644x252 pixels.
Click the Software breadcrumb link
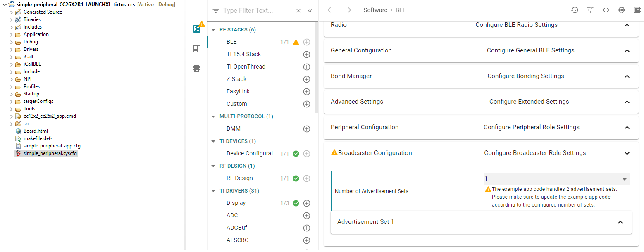click(x=375, y=10)
